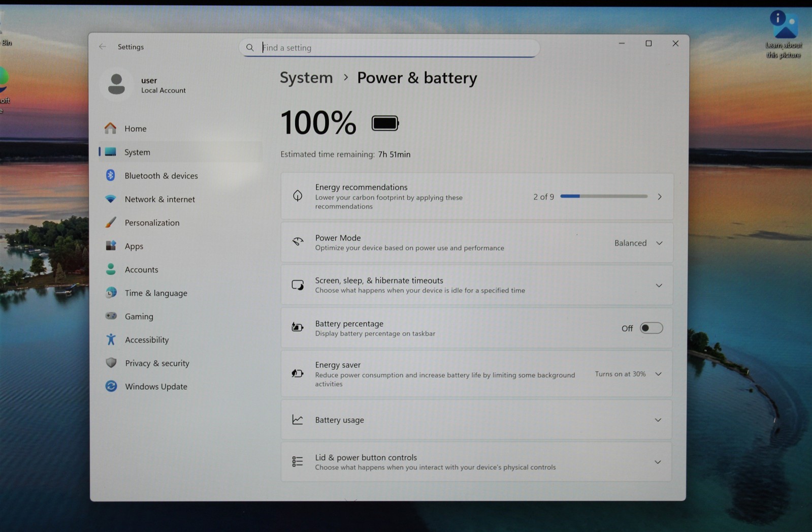
Task: Expand the Energy saver section
Action: [x=658, y=374]
